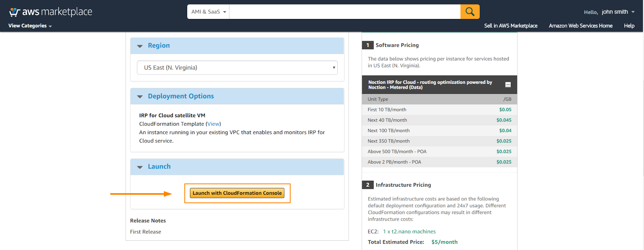Click the AWS Marketplace logo
The image size is (644, 250).
pos(51,12)
